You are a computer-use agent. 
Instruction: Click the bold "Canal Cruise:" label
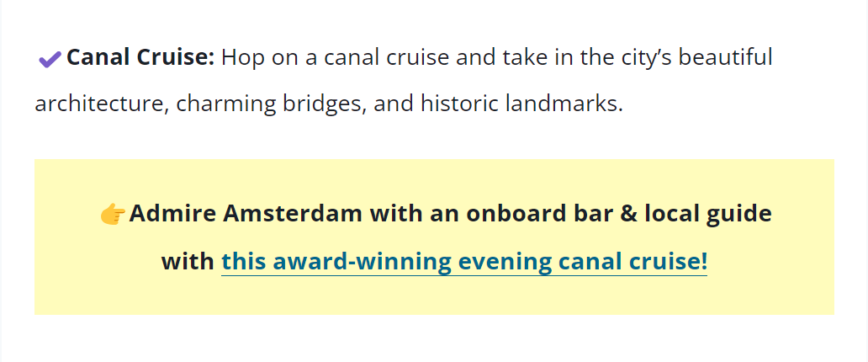tap(140, 58)
